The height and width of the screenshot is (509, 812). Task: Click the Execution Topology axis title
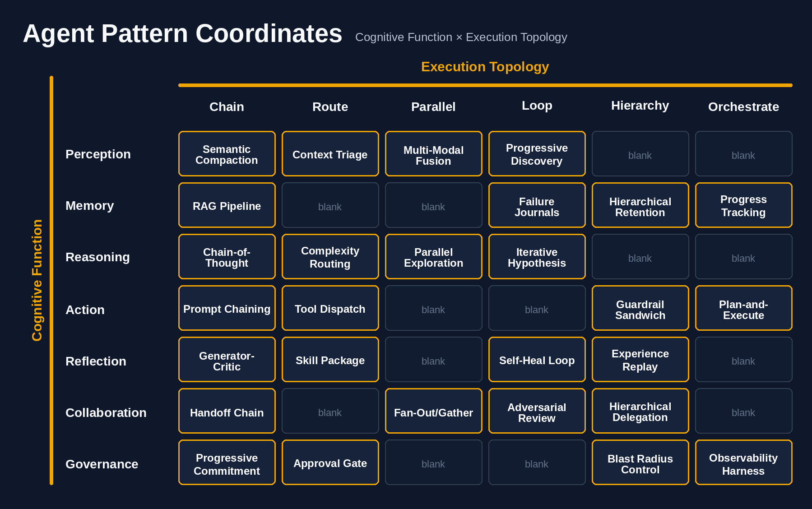coord(485,67)
